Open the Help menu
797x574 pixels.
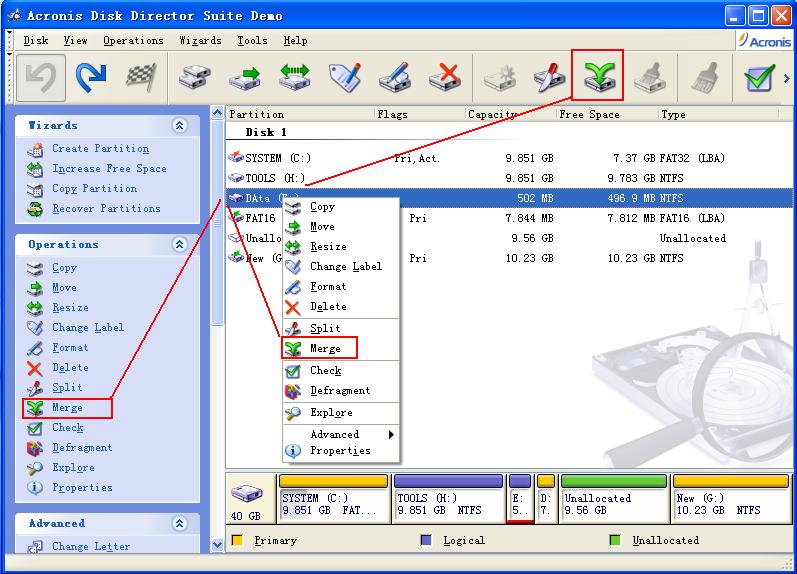pyautogui.click(x=295, y=41)
